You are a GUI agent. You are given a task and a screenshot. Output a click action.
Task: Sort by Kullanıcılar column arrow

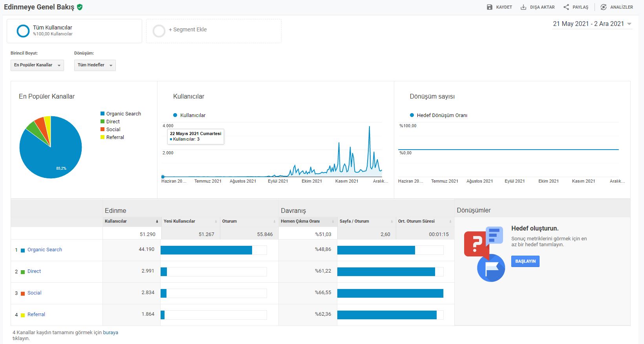pos(157,221)
